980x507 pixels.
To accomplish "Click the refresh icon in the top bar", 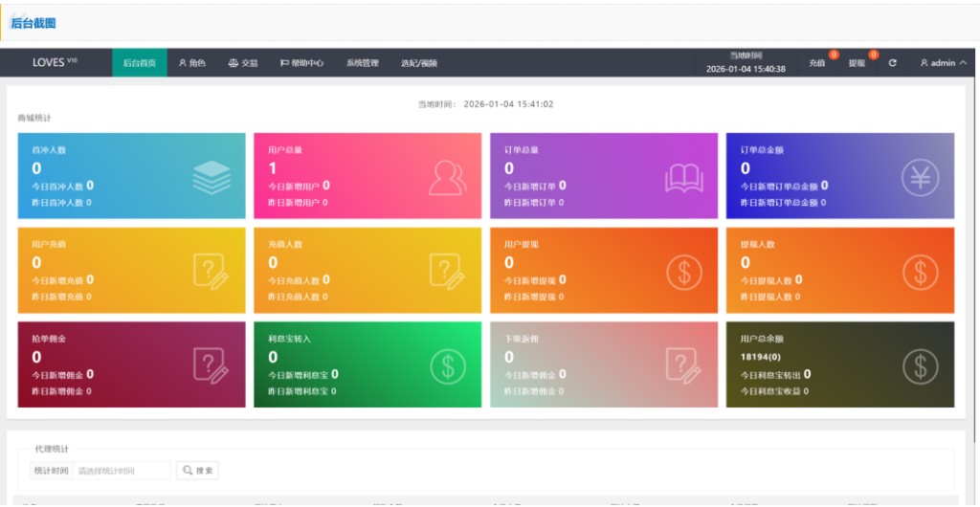I will pyautogui.click(x=893, y=63).
